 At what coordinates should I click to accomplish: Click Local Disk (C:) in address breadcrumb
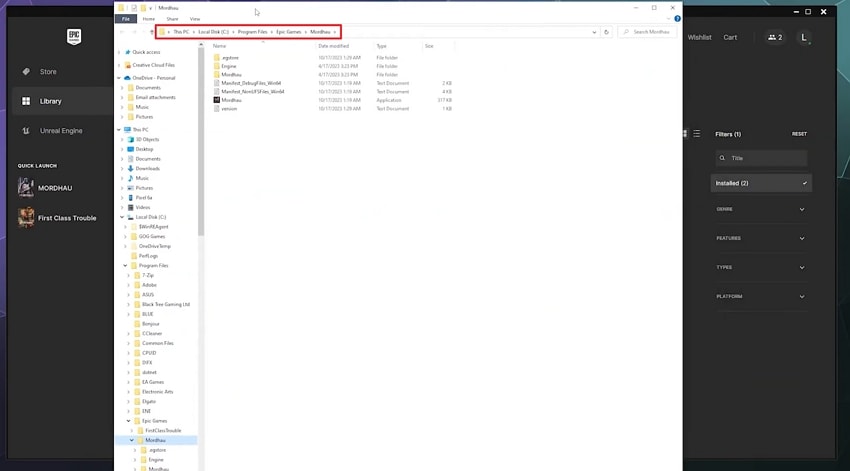[x=213, y=32]
